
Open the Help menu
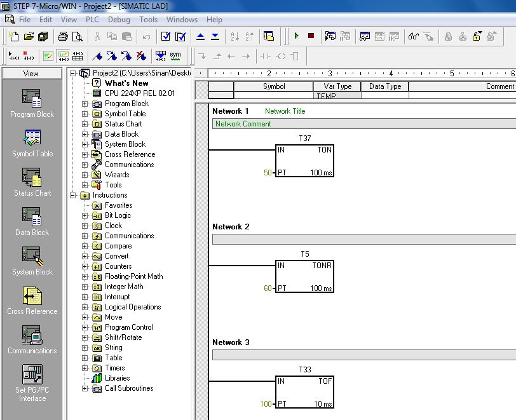(x=214, y=20)
